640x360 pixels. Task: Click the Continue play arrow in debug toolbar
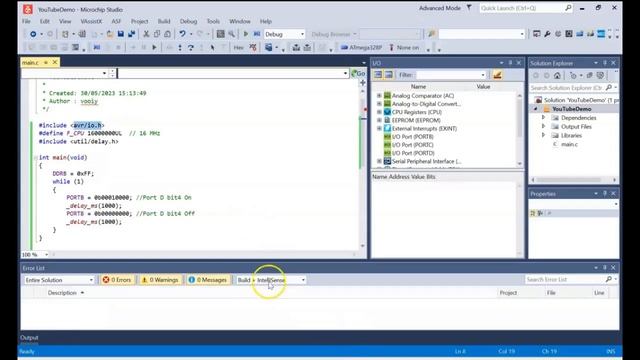tap(154, 48)
